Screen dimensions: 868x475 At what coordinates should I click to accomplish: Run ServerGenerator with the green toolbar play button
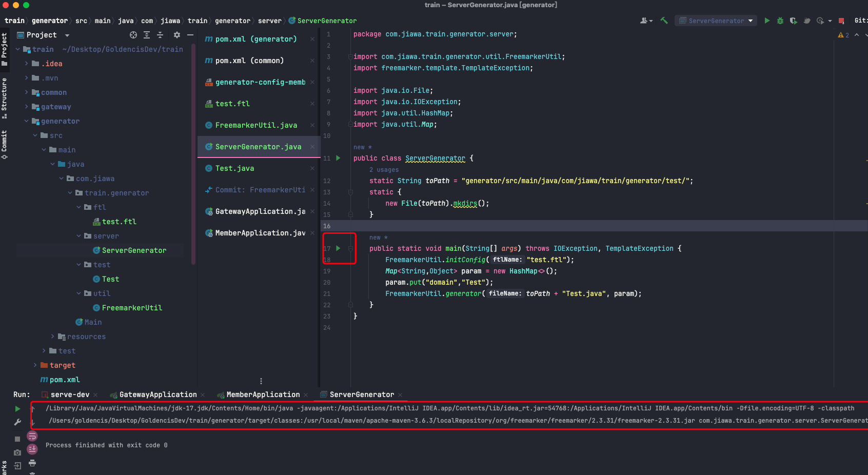(x=767, y=21)
